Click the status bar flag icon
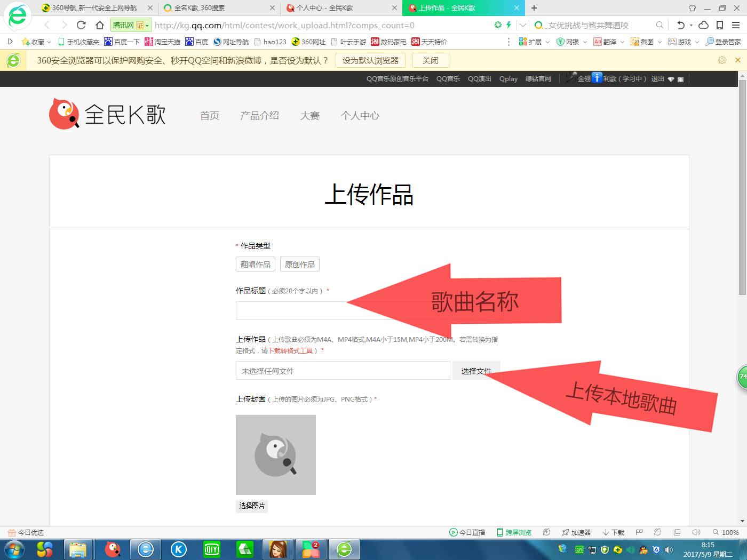747x560 pixels. (639, 532)
